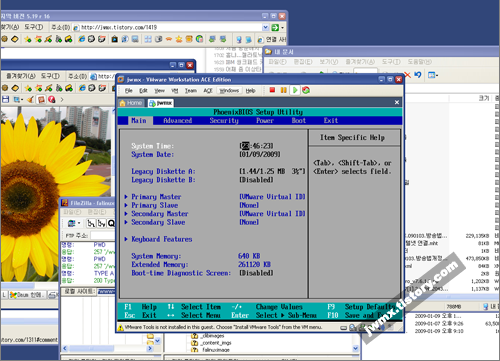This screenshot has height=361, width=500.
Task: Expand the toolbar chevron in second browser window
Action: (x=62, y=99)
